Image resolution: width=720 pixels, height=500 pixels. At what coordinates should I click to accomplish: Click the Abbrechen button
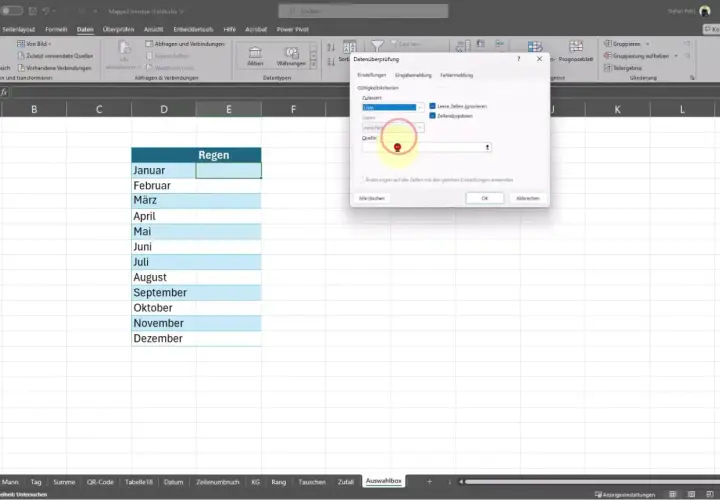tap(528, 198)
